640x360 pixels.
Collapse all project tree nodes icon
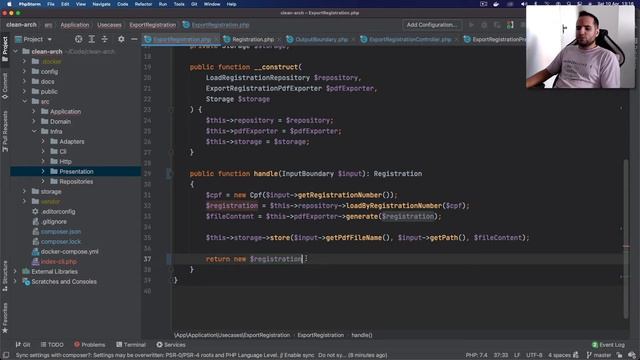click(104, 39)
